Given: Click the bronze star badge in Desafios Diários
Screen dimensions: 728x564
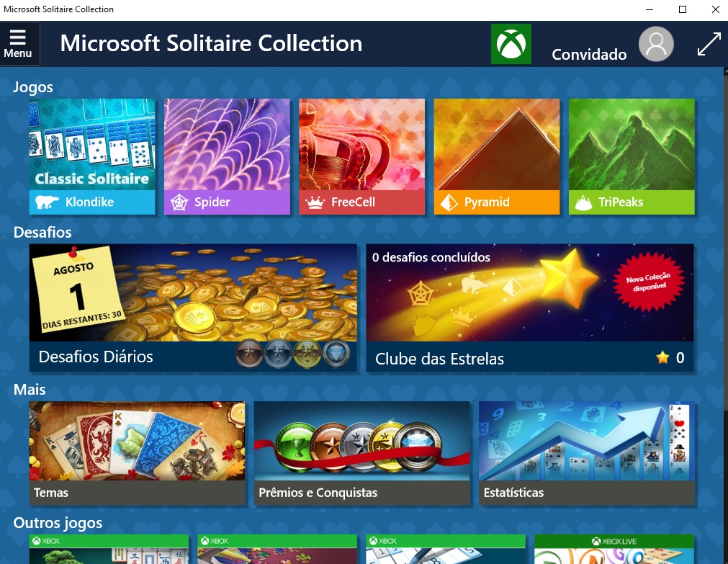Looking at the screenshot, I should click(249, 354).
